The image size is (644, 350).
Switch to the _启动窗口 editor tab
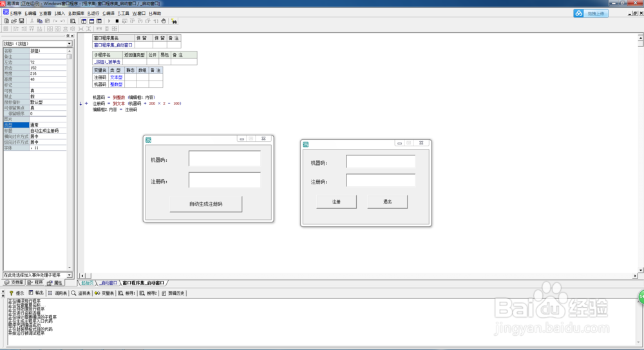click(108, 283)
